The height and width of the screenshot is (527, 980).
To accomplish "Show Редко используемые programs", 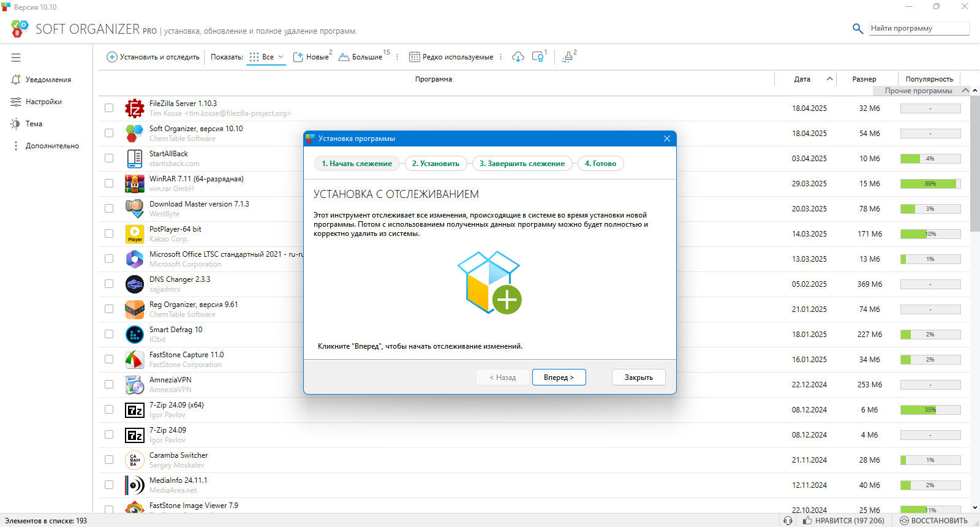I will pos(451,57).
